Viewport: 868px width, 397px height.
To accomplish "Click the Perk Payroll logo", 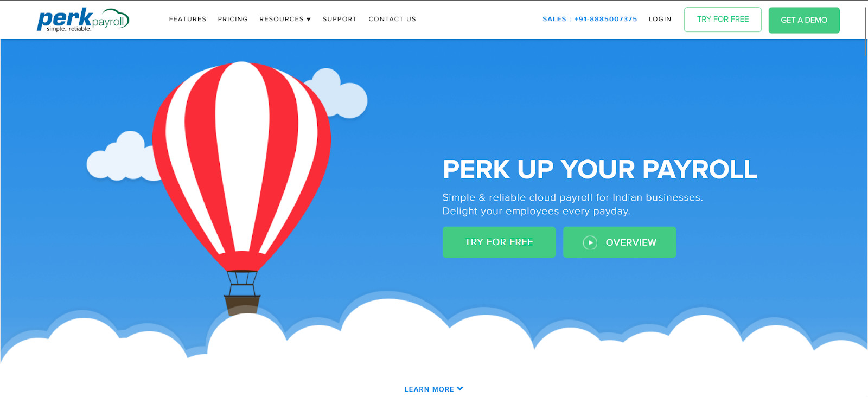I will coord(83,20).
